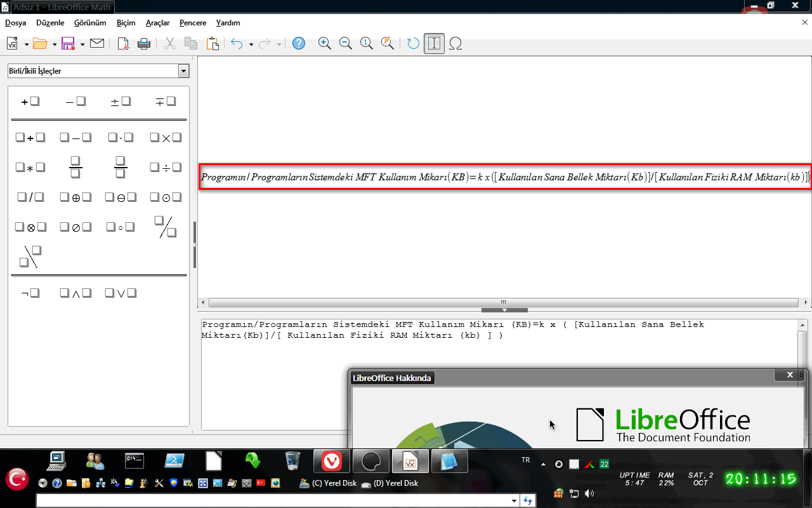This screenshot has height=508, width=812.
Task: Open the Araçlar menu
Action: click(157, 22)
